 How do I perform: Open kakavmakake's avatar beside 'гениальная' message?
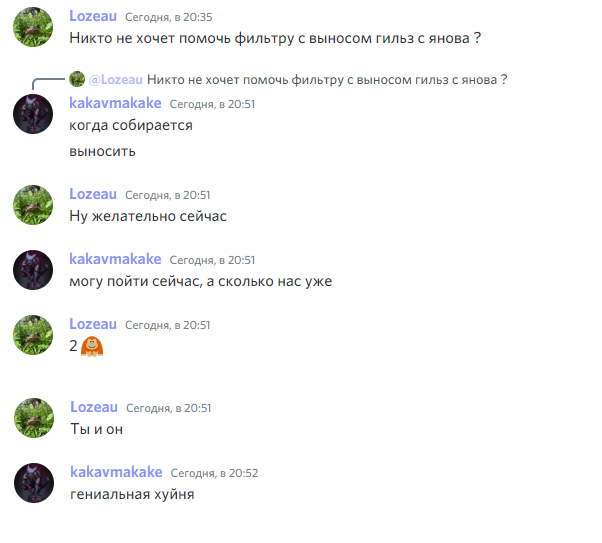34,483
